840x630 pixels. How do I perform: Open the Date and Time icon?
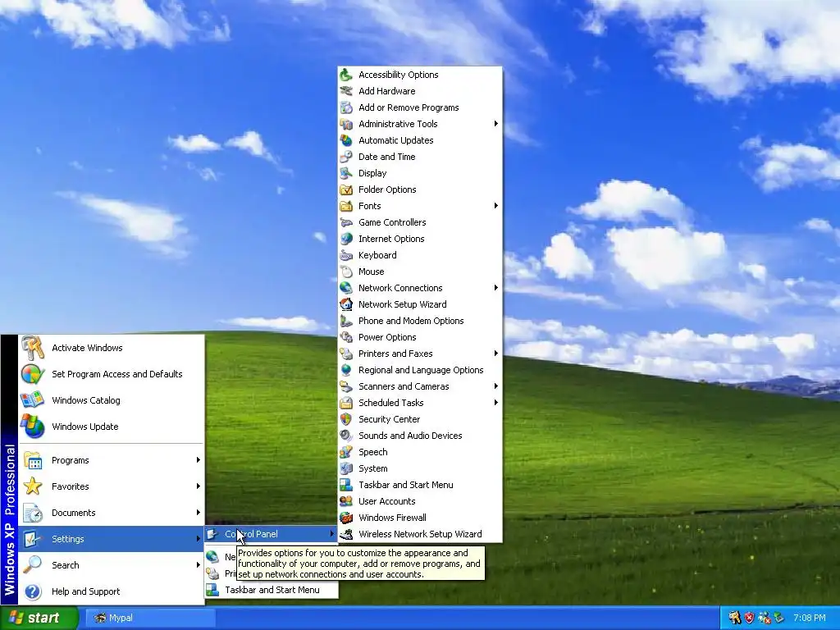click(x=346, y=157)
